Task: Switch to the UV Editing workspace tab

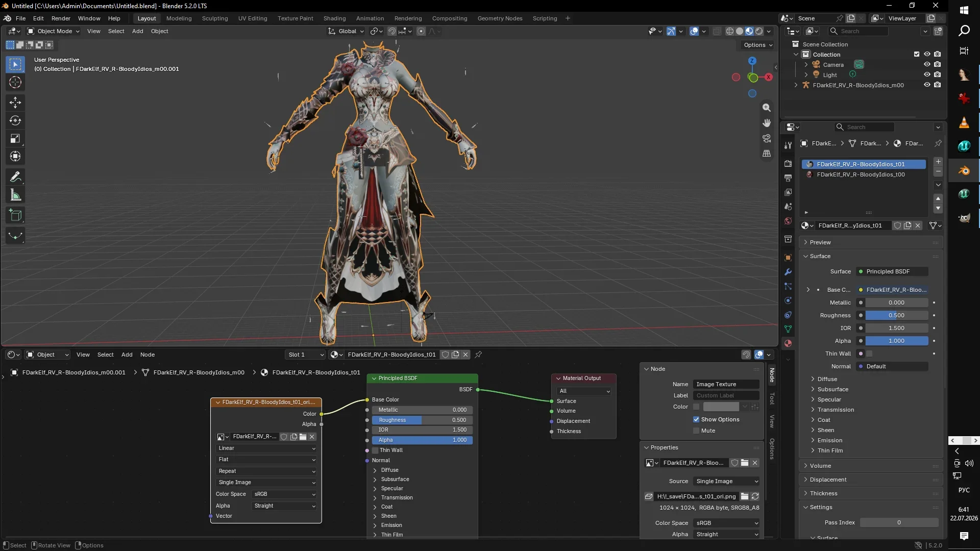Action: (x=253, y=18)
